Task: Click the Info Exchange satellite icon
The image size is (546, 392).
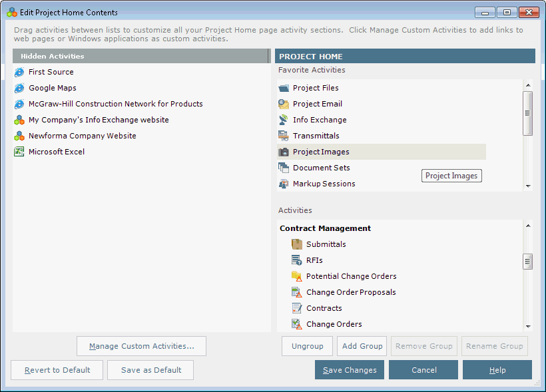Action: pos(284,120)
